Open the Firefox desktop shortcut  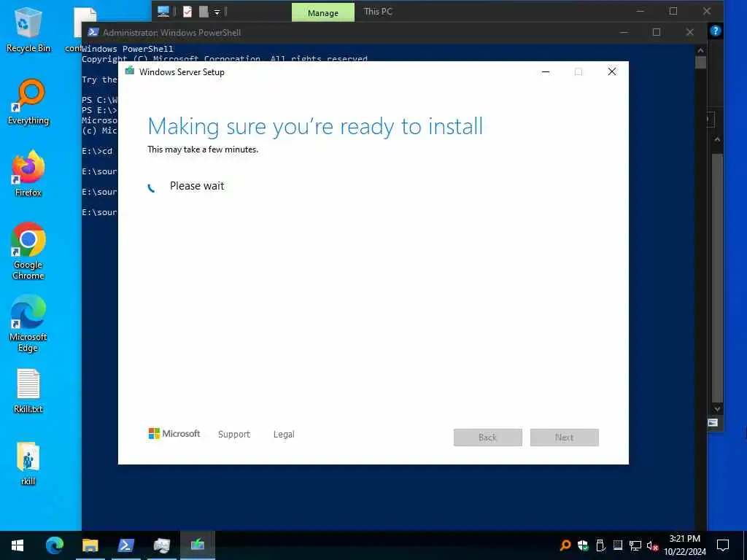click(x=28, y=174)
